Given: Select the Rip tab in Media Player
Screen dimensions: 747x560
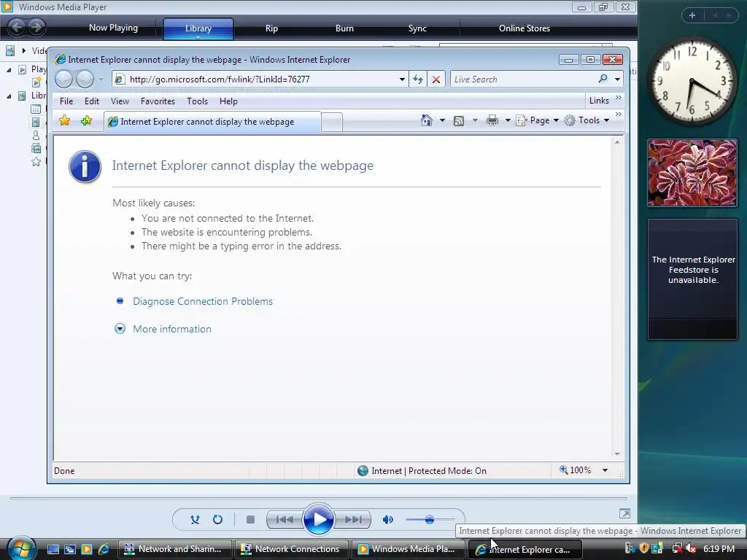Looking at the screenshot, I should pyautogui.click(x=271, y=28).
